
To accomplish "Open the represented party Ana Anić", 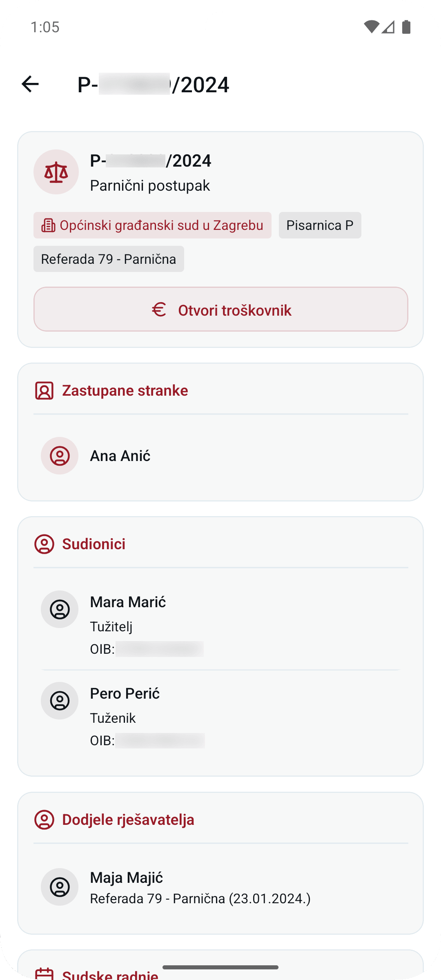I will pyautogui.click(x=221, y=456).
